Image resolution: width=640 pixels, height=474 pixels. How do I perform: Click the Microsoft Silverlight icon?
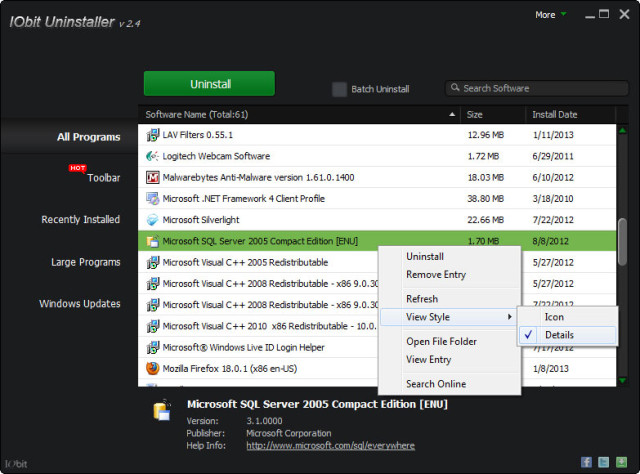click(x=153, y=220)
